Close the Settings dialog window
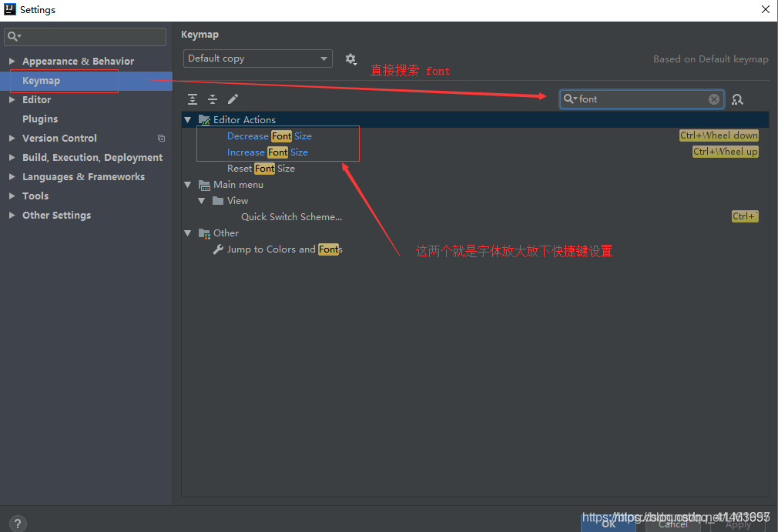The image size is (778, 532). point(765,9)
